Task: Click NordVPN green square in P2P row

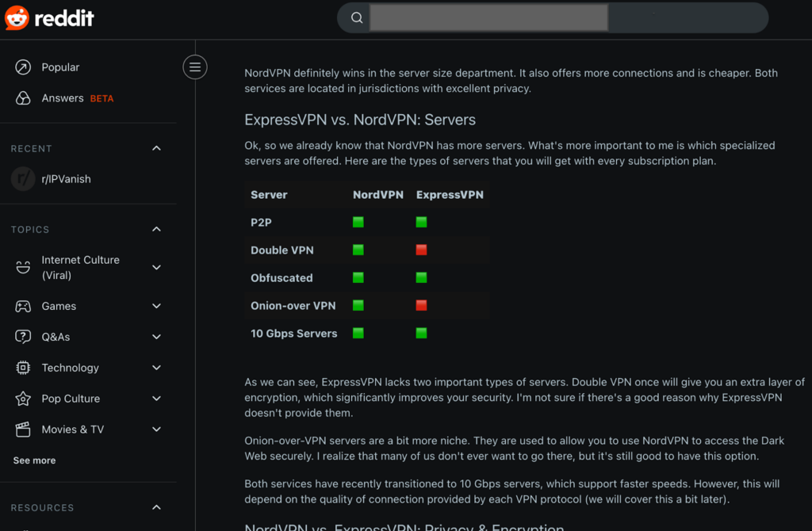Action: coord(358,222)
